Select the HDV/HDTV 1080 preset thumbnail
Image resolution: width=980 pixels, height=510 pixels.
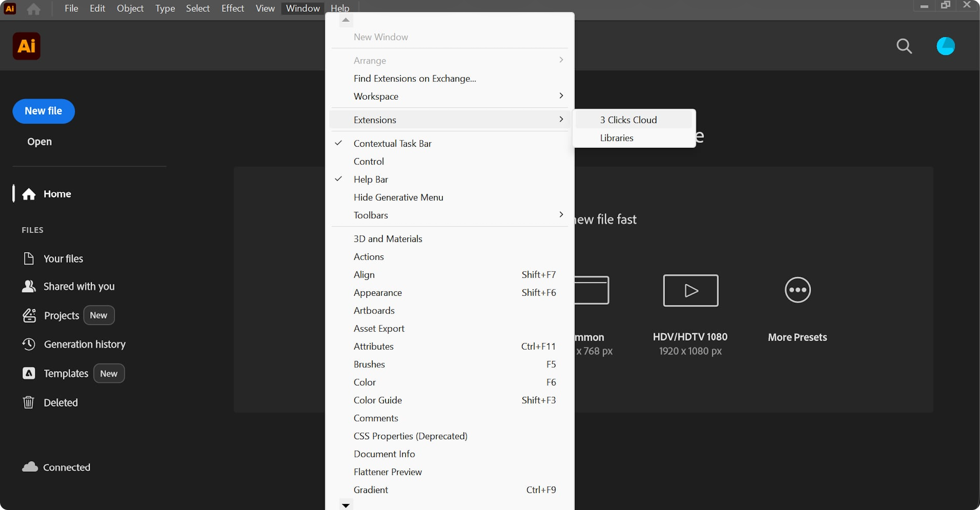click(x=690, y=291)
